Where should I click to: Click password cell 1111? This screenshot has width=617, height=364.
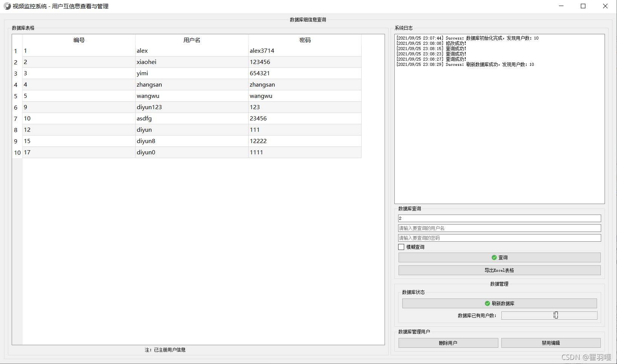click(305, 152)
